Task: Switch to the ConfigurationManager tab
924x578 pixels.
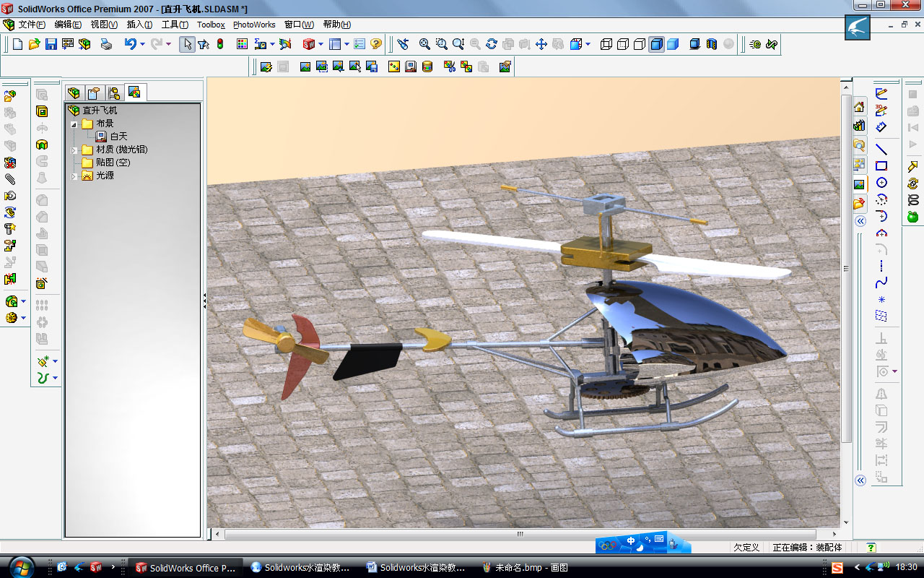Action: 114,93
